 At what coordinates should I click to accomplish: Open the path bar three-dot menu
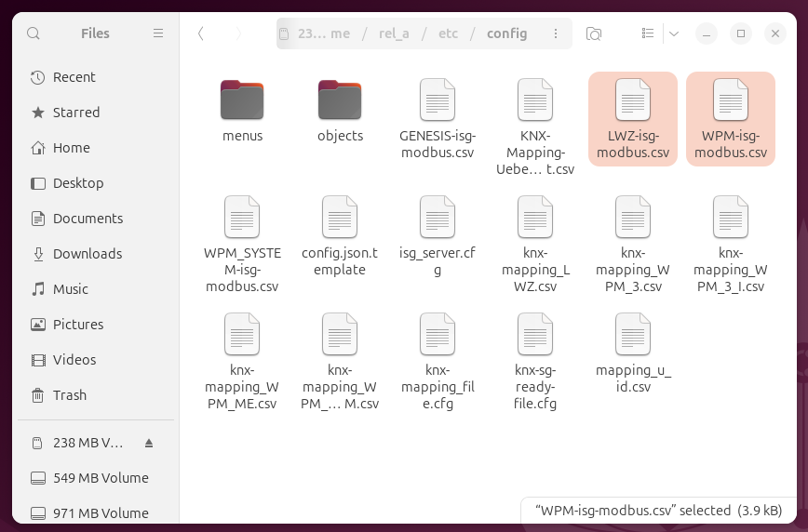(x=556, y=33)
